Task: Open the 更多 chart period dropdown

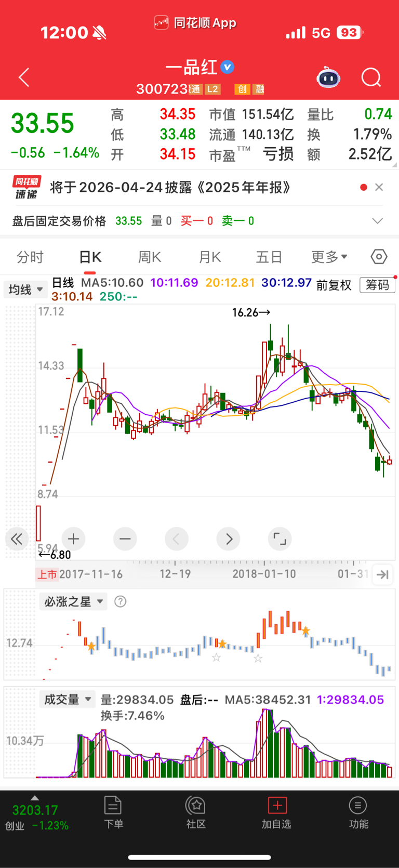Action: (329, 257)
